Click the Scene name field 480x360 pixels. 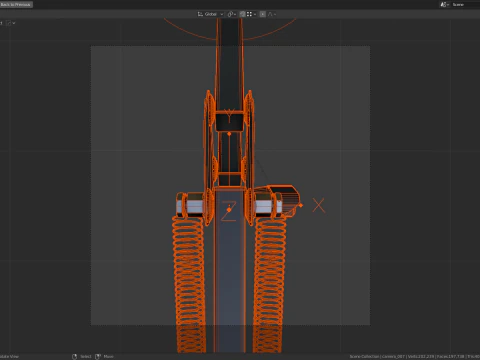pos(465,4)
